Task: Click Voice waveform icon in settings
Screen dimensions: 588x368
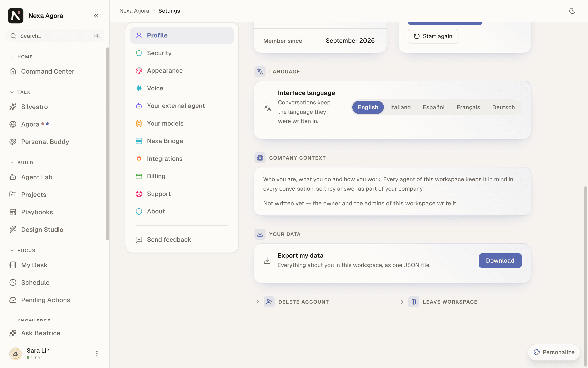Action: pos(139,88)
